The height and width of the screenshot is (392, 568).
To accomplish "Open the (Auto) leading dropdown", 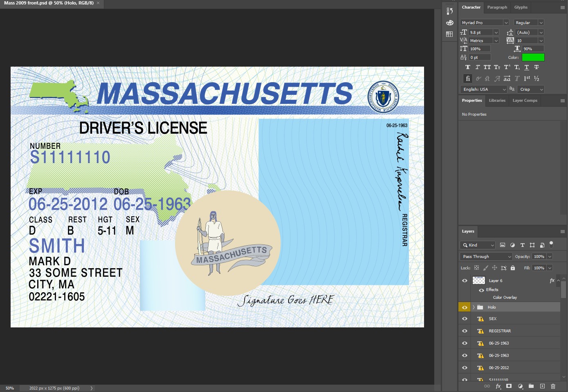I will point(541,32).
